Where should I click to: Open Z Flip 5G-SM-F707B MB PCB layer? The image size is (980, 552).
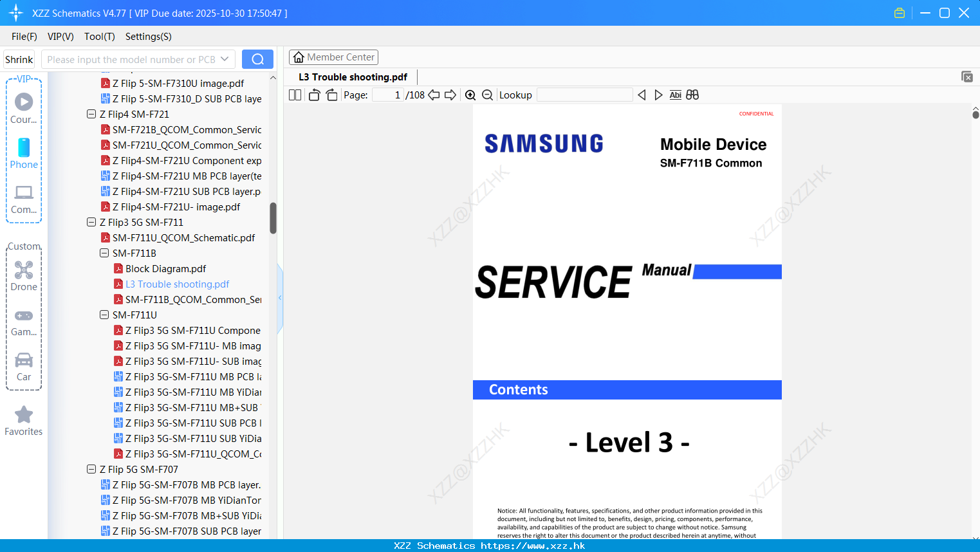pos(187,484)
